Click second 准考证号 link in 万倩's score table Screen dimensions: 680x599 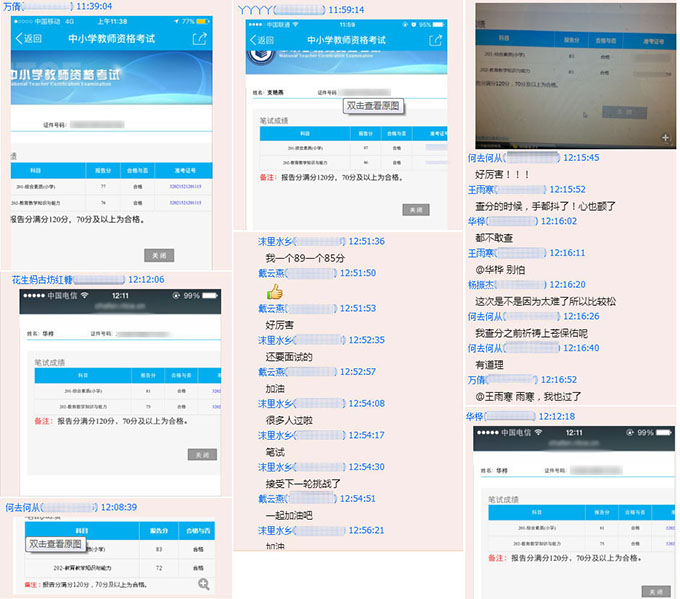pos(185,203)
